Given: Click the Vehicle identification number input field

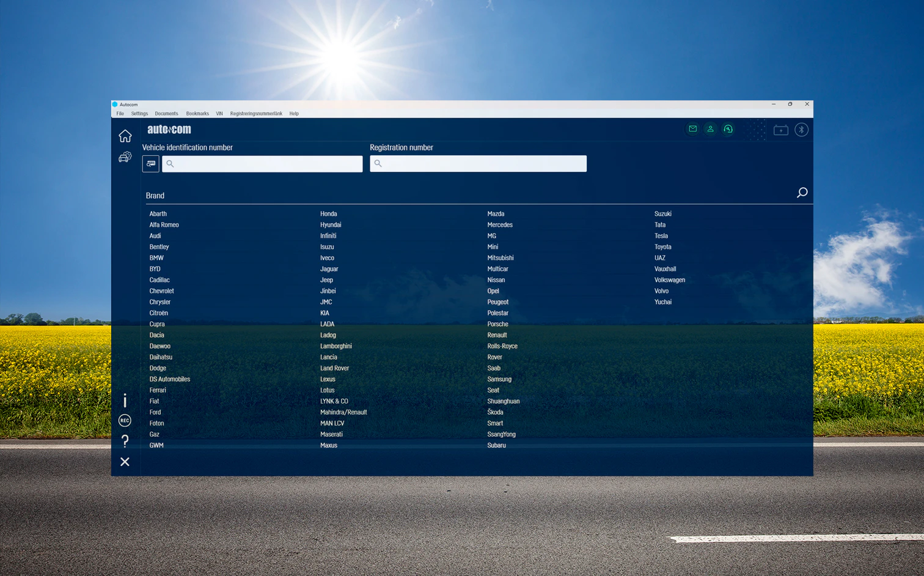Looking at the screenshot, I should pos(262,164).
